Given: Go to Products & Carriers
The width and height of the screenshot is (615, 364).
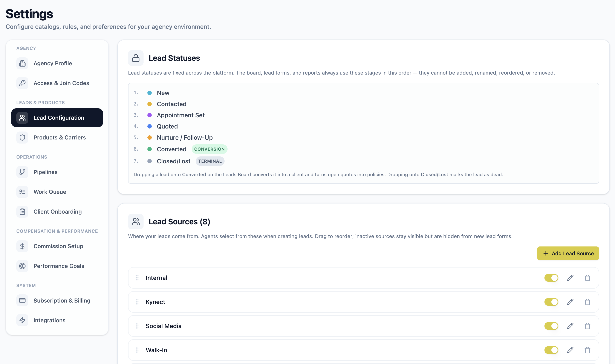Looking at the screenshot, I should tap(57, 138).
